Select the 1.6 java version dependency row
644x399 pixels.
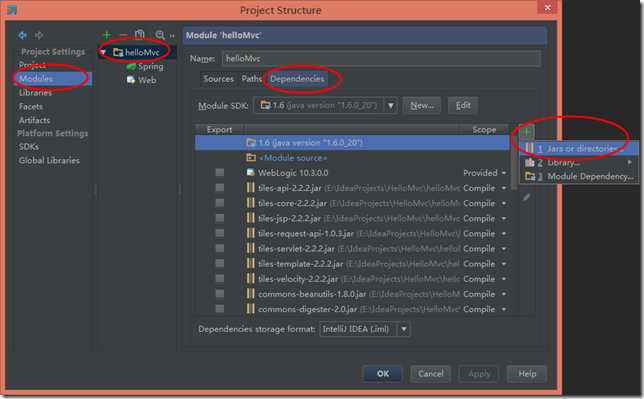pyautogui.click(x=352, y=143)
